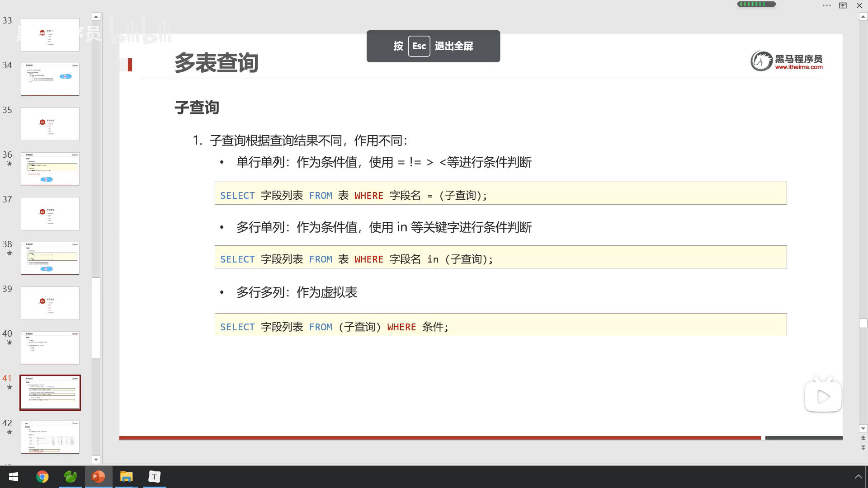The width and height of the screenshot is (868, 488).
Task: Open File Explorer from taskbar
Action: [126, 477]
